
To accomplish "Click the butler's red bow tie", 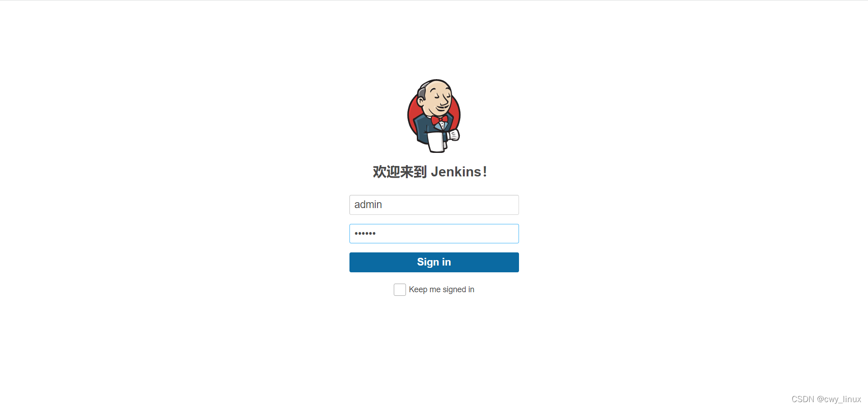I will (439, 120).
